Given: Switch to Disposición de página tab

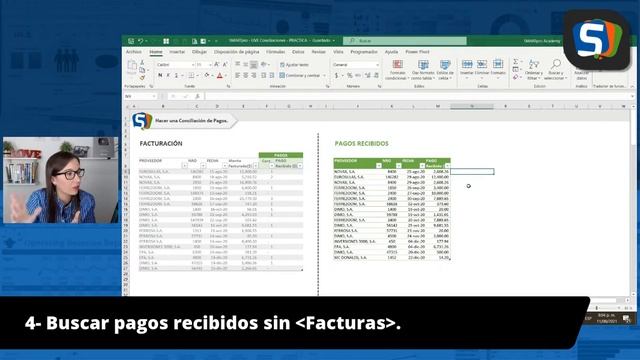Looking at the screenshot, I should tap(237, 52).
